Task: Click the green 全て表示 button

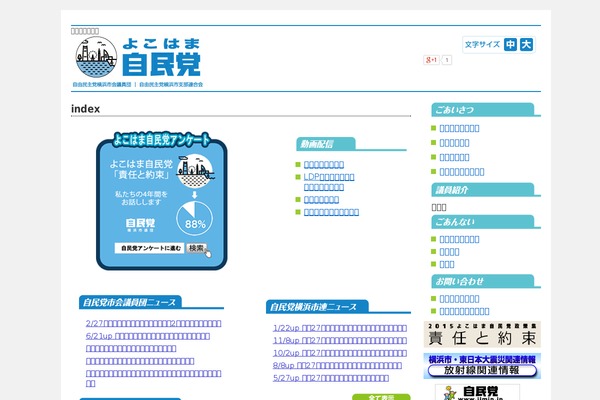Action: point(381,397)
